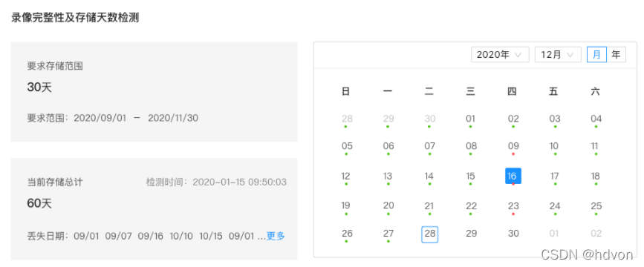Click the 更多 link for lost dates
This screenshot has height=267, width=644.
[276, 237]
